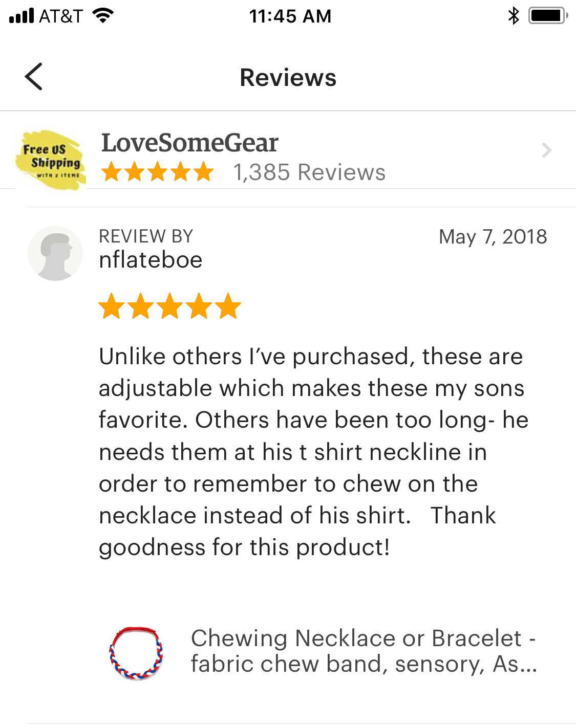Tap the review text about adjustable necklaces
Screen dimensions: 576x728
(313, 452)
